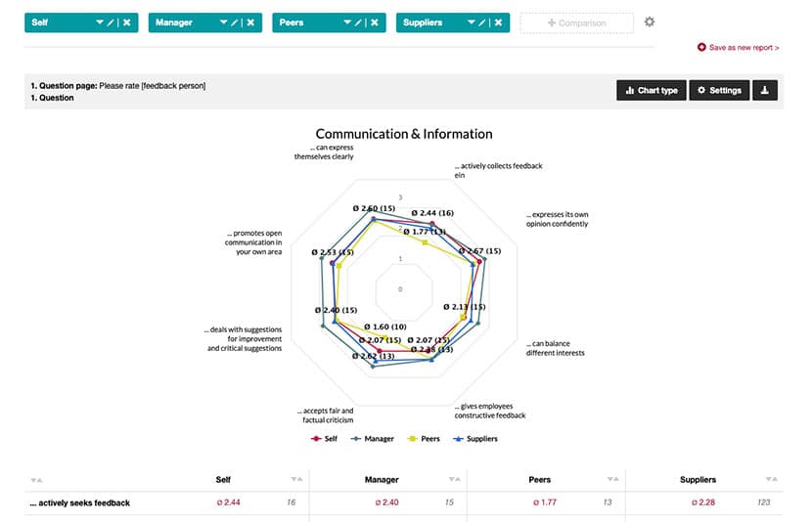Click Save as new report link
This screenshot has height=522, width=812.
(x=738, y=47)
